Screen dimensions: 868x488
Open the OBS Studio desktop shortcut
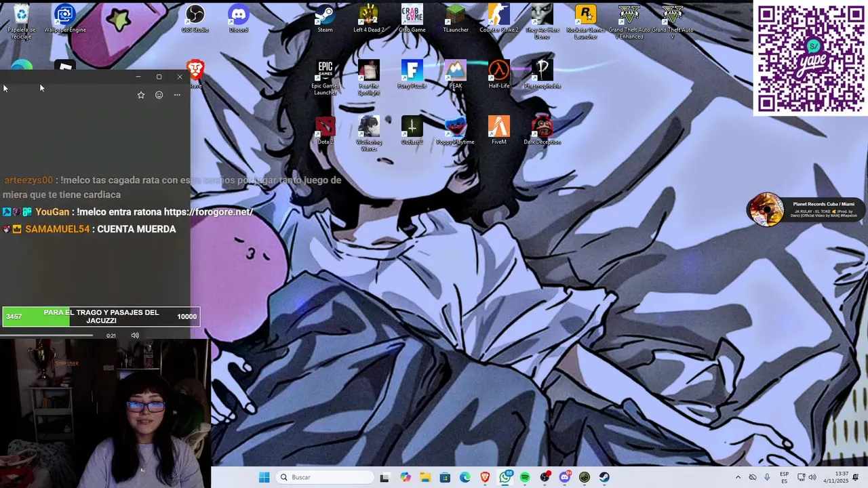click(195, 18)
